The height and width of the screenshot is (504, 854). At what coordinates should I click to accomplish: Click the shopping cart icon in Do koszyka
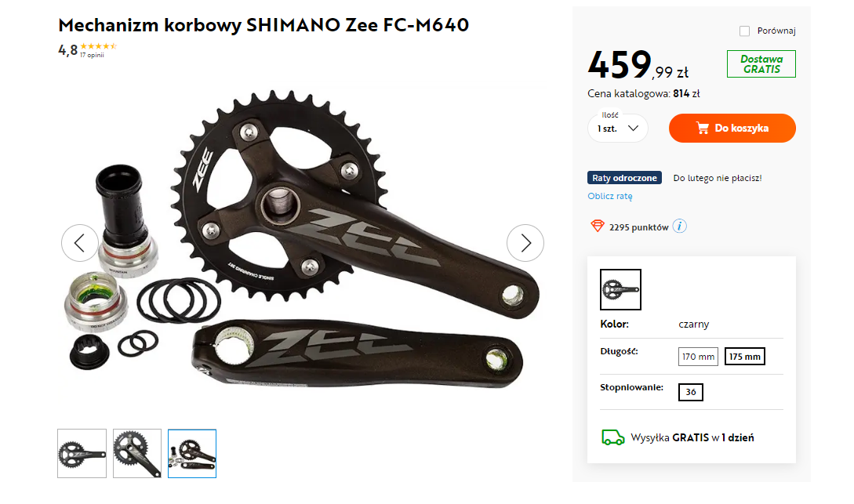tap(703, 129)
